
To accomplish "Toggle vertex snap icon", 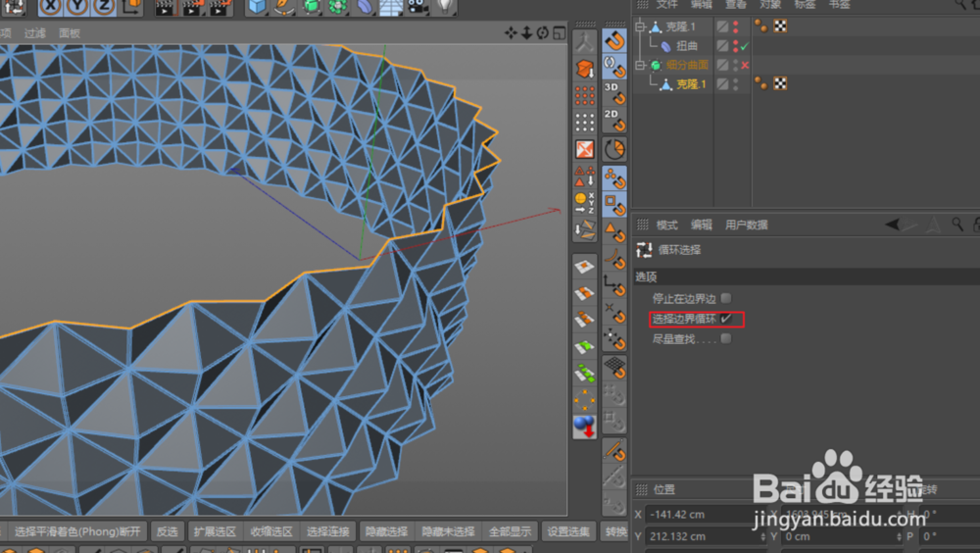I will pos(614,178).
